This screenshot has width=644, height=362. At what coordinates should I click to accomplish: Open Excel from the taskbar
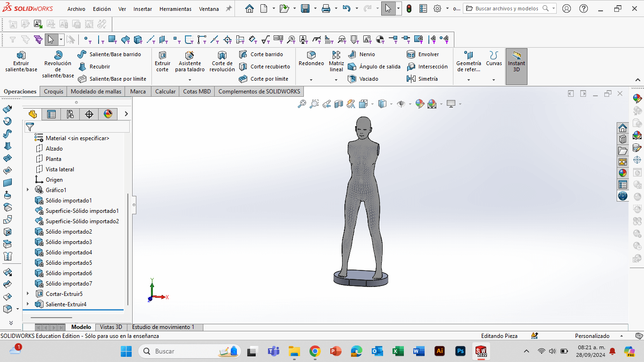[397, 351]
